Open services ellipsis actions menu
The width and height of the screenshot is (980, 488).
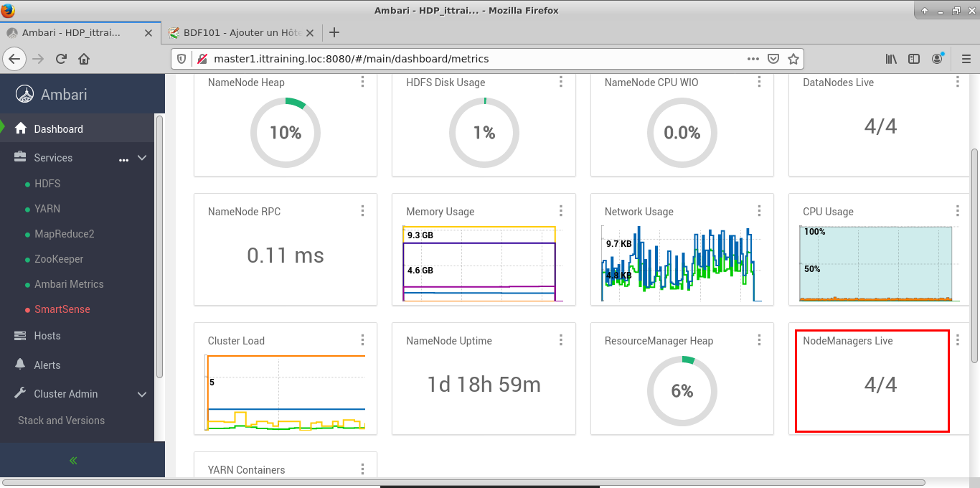click(x=123, y=159)
